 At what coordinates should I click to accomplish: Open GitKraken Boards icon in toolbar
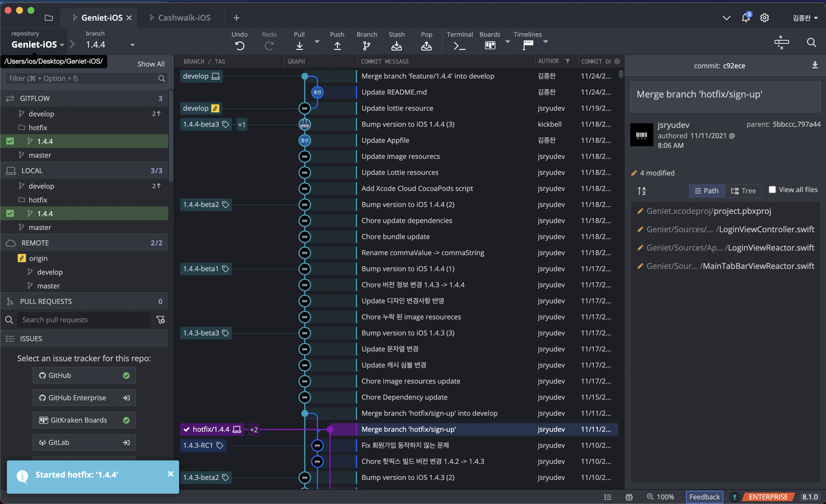pos(490,45)
